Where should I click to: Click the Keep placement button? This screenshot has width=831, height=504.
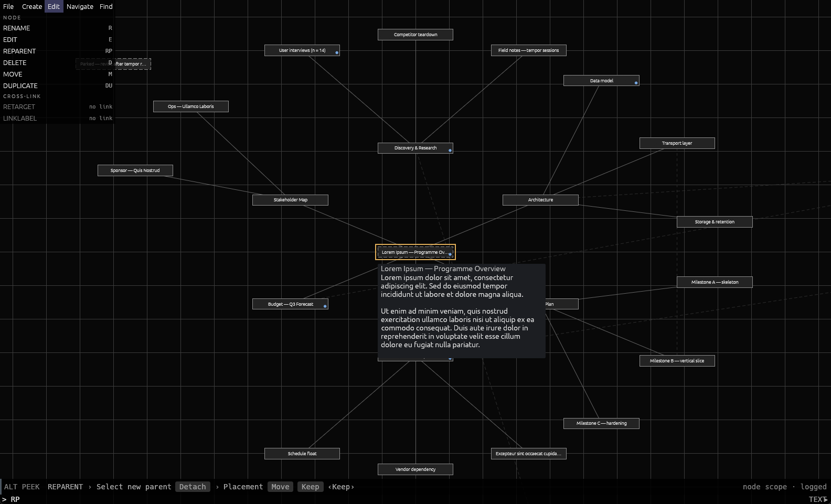[x=310, y=487]
